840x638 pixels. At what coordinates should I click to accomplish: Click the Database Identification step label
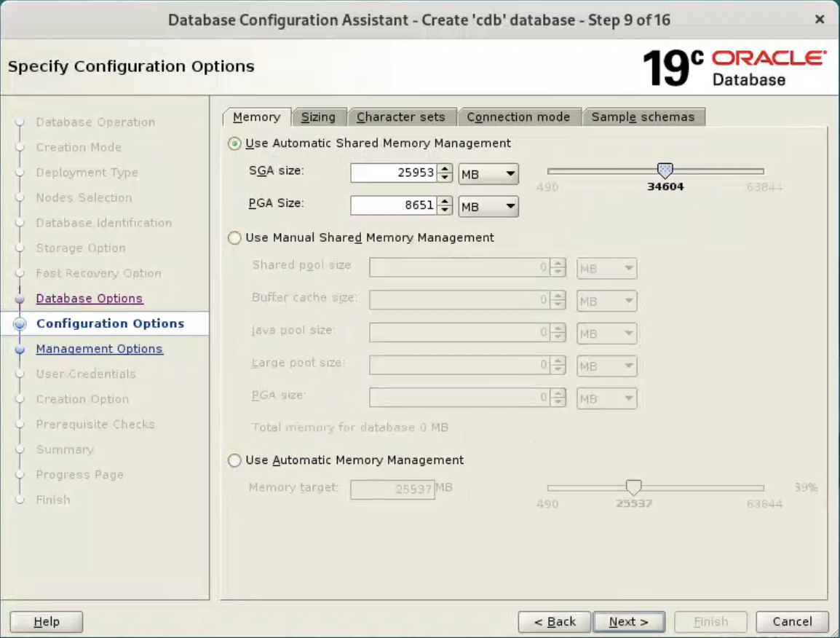click(104, 223)
